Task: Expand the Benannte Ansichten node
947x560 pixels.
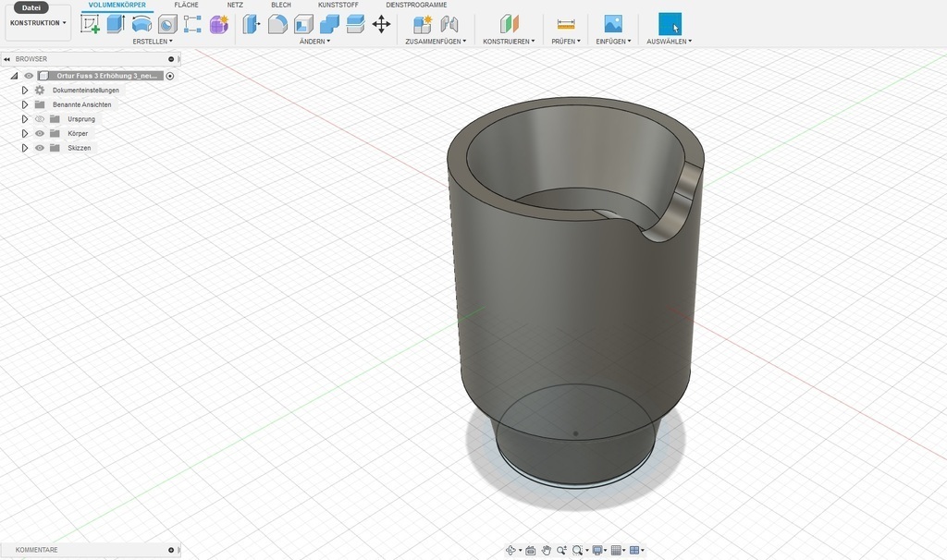Action: [25, 104]
